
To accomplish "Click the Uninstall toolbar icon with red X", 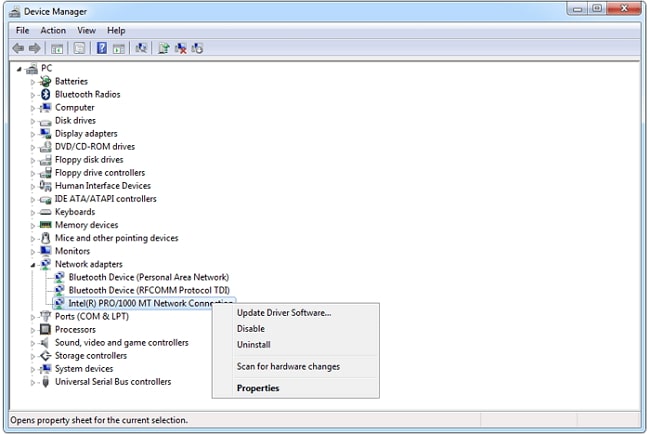I will click(x=181, y=48).
